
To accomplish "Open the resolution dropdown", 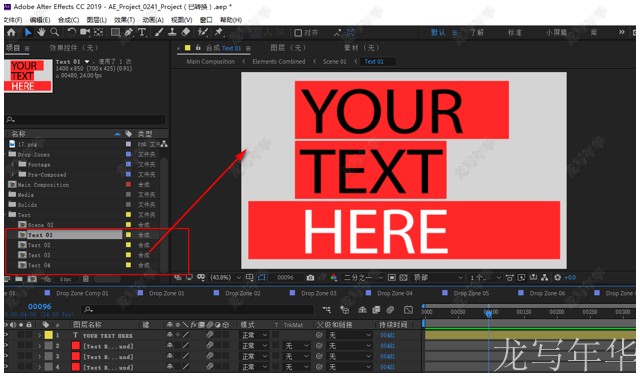I will 363,278.
